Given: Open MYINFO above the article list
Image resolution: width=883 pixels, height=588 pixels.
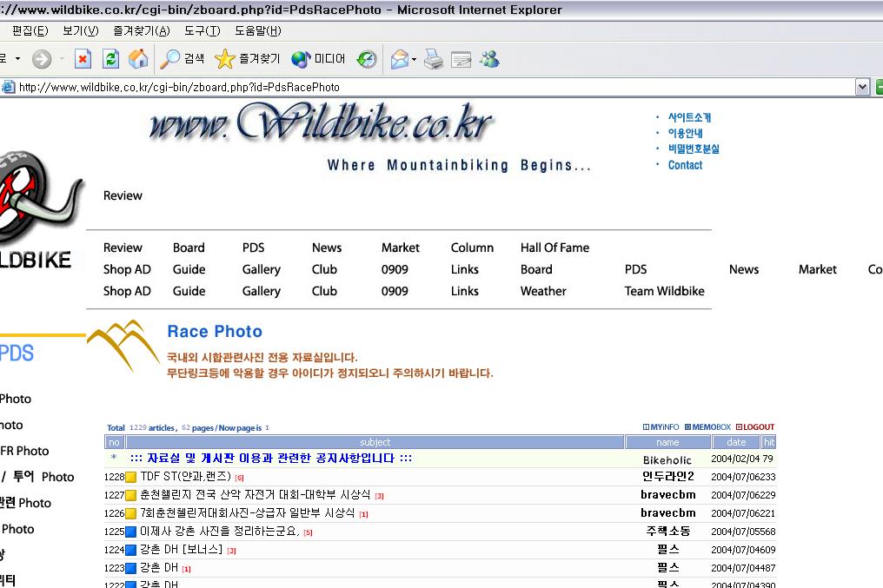Looking at the screenshot, I should click(x=661, y=427).
